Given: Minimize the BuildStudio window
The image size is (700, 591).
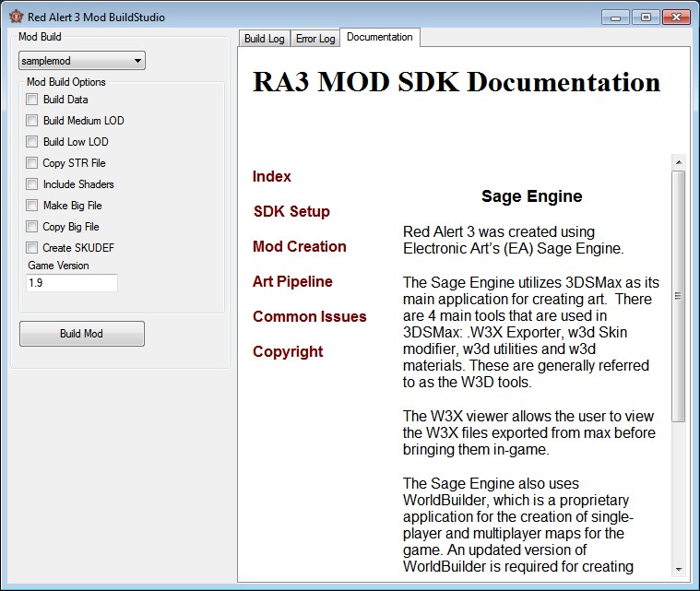Looking at the screenshot, I should [615, 18].
